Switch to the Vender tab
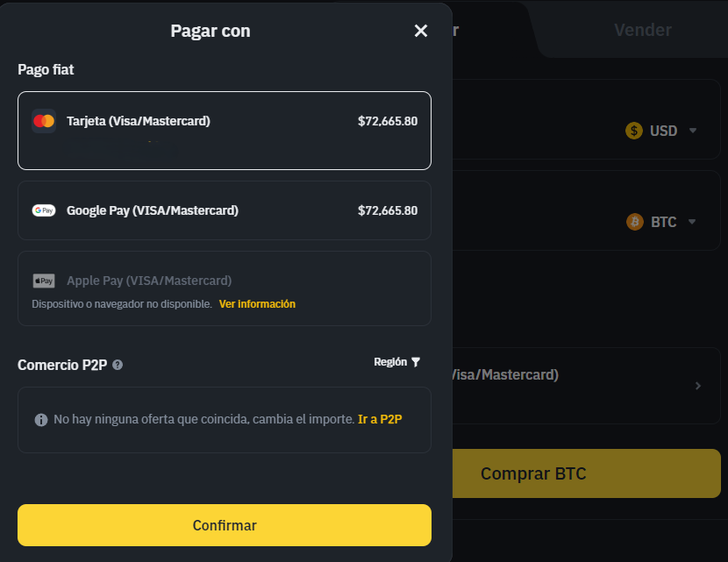Screen dimensions: 728x562 [x=642, y=30]
